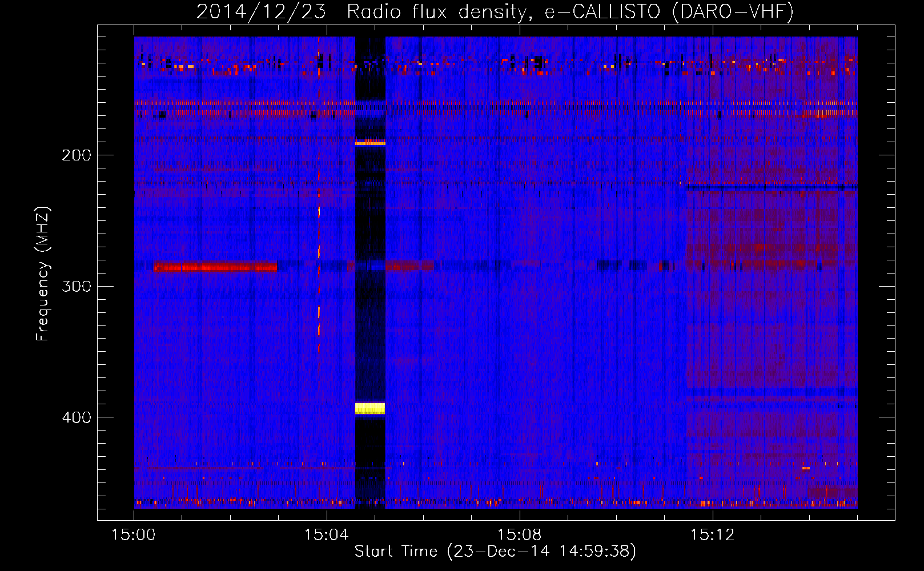Click the date "2014/12/23" in the title
The height and width of the screenshot is (571, 924).
(x=261, y=11)
